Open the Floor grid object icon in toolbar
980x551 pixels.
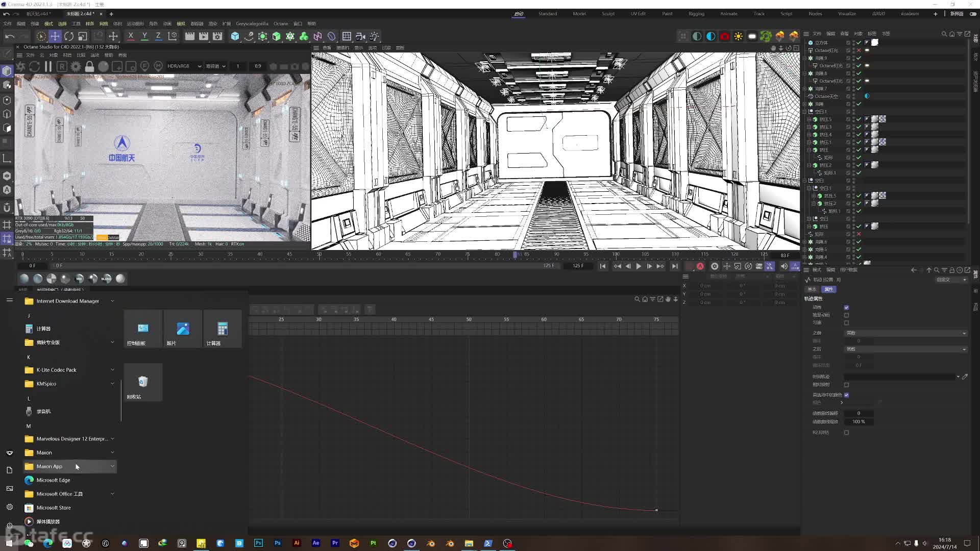(x=347, y=36)
